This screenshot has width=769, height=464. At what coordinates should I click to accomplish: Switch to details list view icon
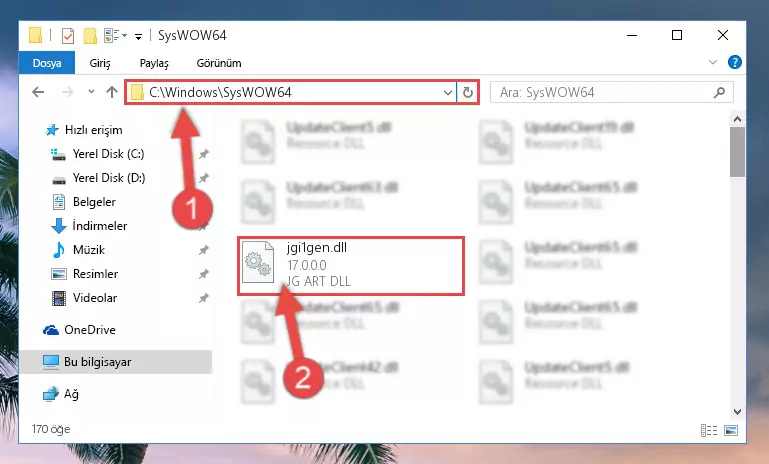709,430
